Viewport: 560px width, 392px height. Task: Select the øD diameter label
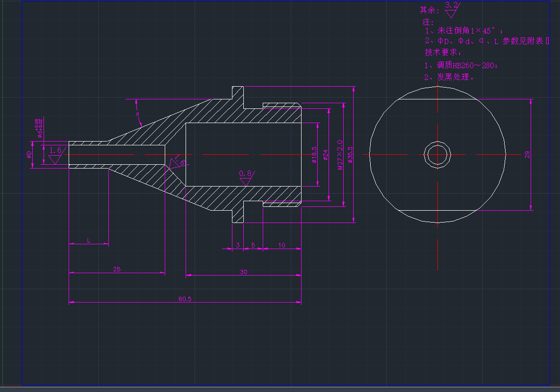click(29, 155)
